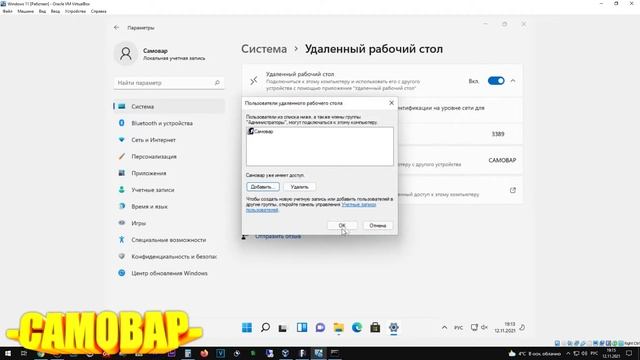Click the РУС language indicator in guest tray

458,328
